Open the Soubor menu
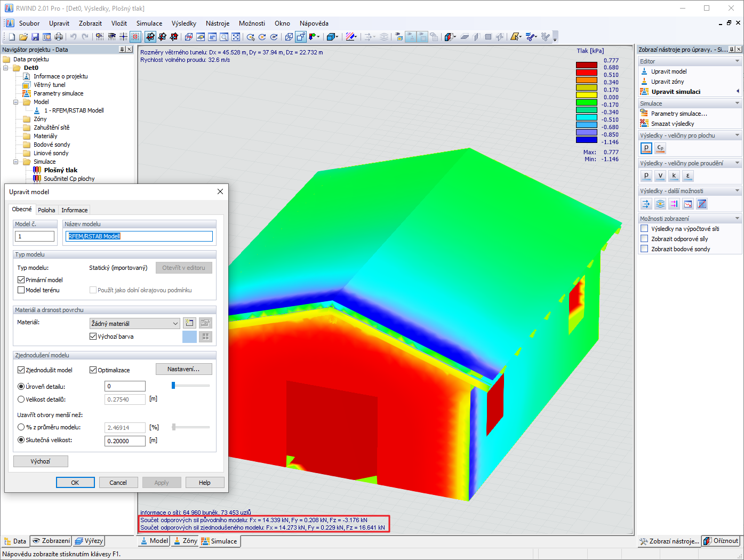 click(x=29, y=23)
